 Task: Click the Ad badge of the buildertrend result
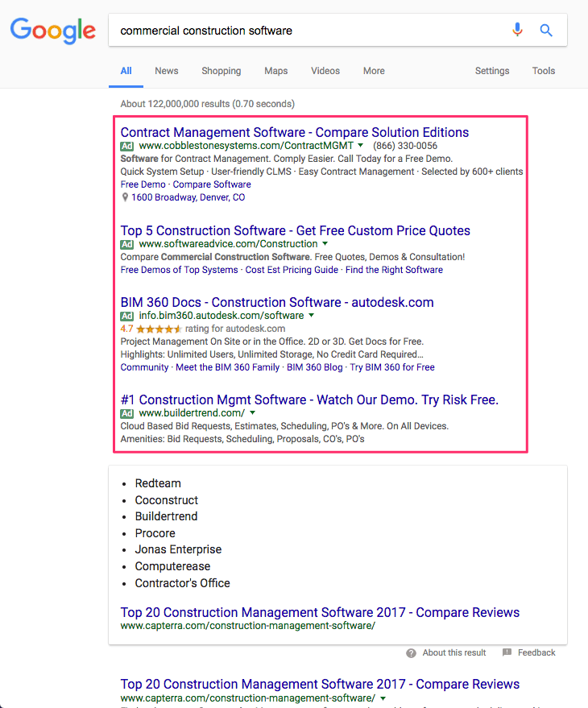coord(127,413)
